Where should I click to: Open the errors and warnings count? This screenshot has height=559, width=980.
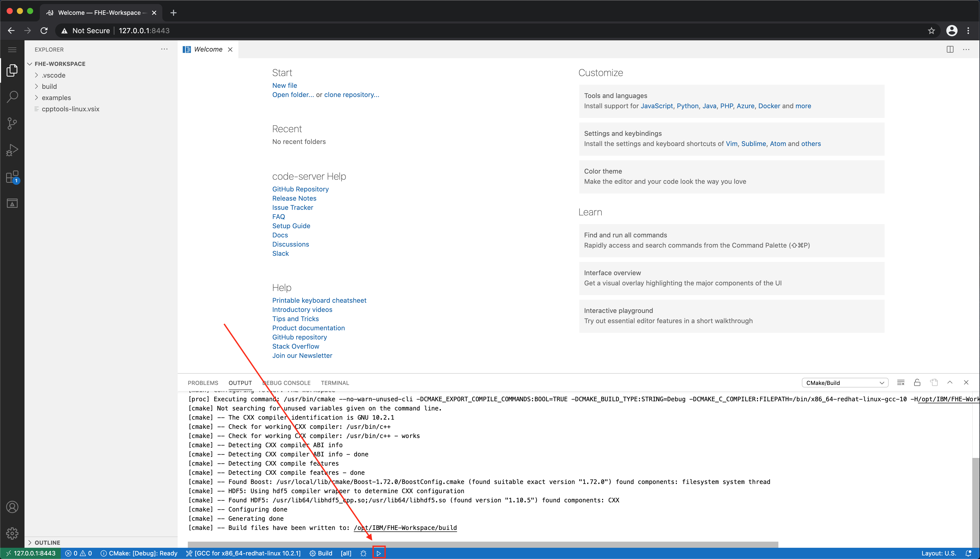[x=78, y=553]
